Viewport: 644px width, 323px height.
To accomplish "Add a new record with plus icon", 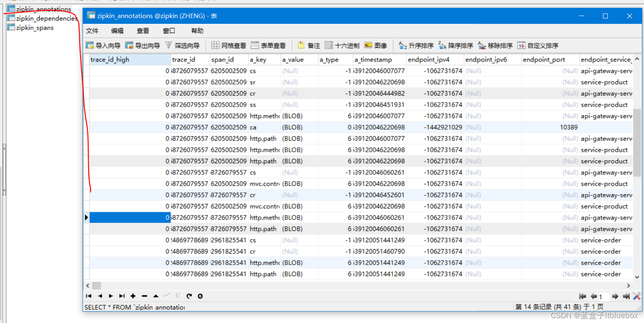I will [133, 296].
